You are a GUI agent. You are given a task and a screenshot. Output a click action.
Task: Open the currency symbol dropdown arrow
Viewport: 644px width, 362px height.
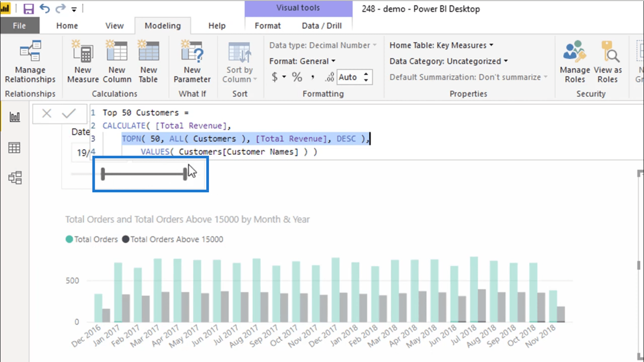(x=284, y=77)
